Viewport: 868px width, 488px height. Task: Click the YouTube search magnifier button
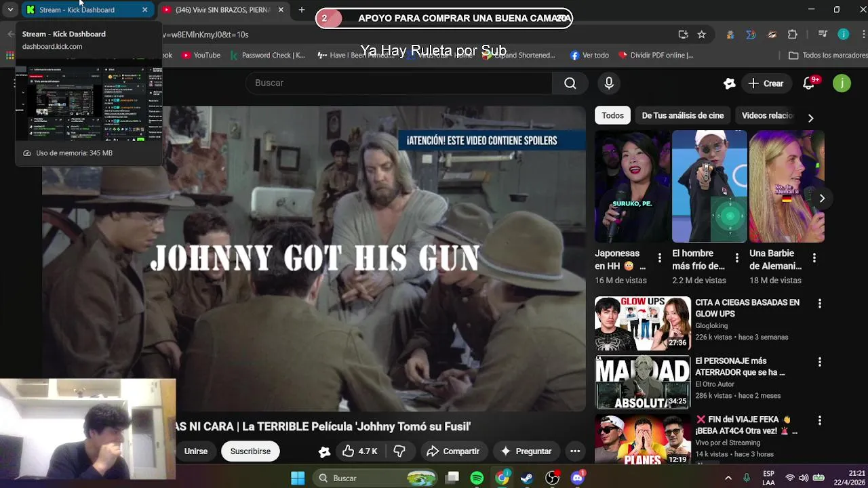click(x=570, y=83)
